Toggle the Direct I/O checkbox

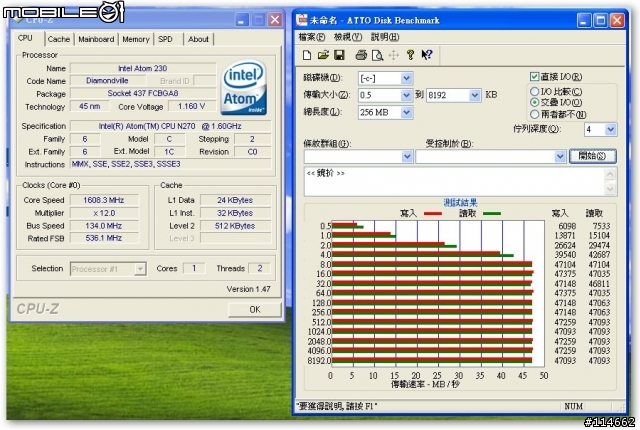point(534,76)
